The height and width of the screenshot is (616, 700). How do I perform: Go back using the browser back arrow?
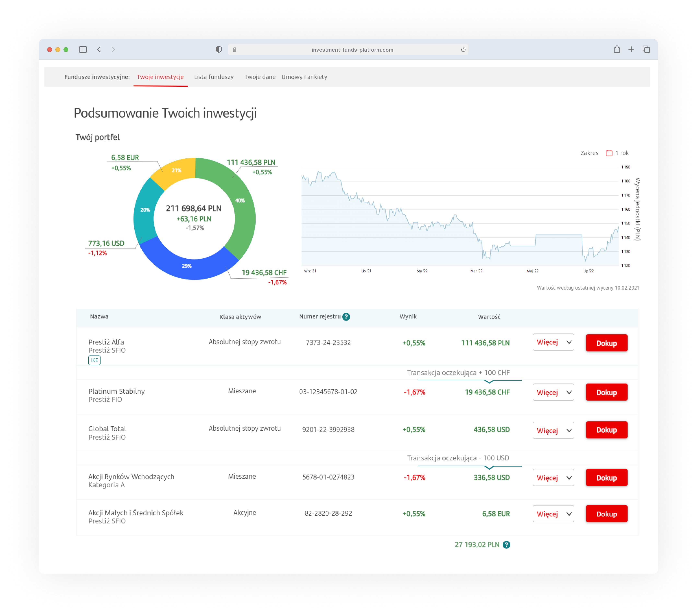click(x=99, y=50)
